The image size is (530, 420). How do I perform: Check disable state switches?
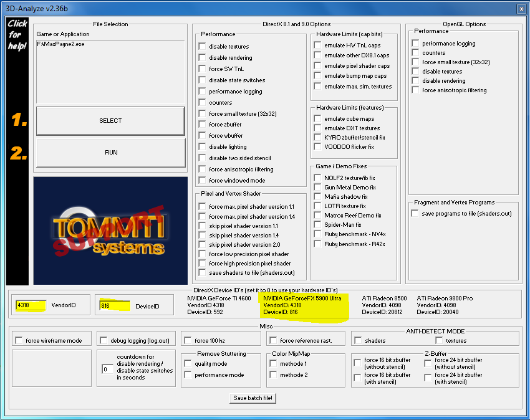[x=202, y=80]
